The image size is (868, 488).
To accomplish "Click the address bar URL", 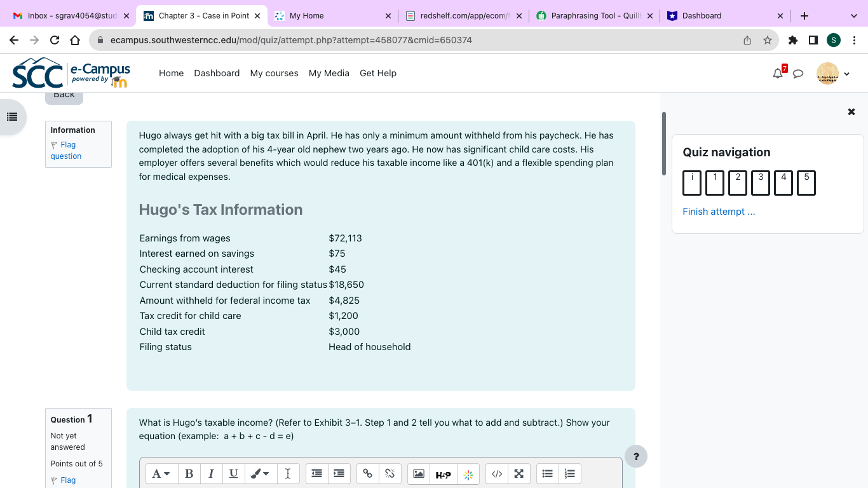I will 291,40.
